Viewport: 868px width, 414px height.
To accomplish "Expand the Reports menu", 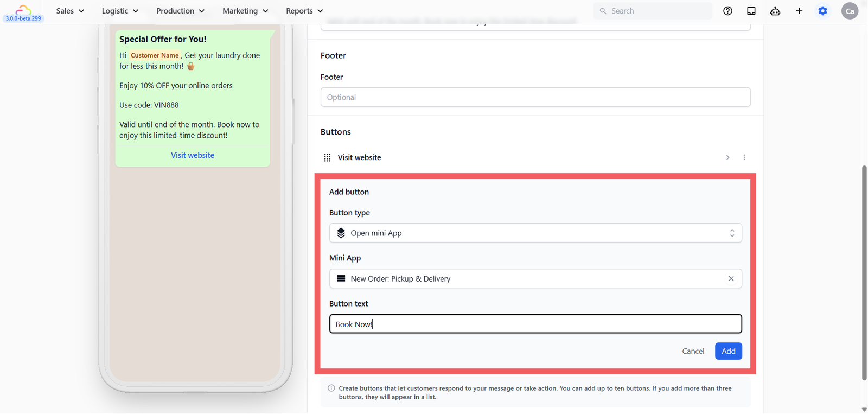I will (x=304, y=11).
